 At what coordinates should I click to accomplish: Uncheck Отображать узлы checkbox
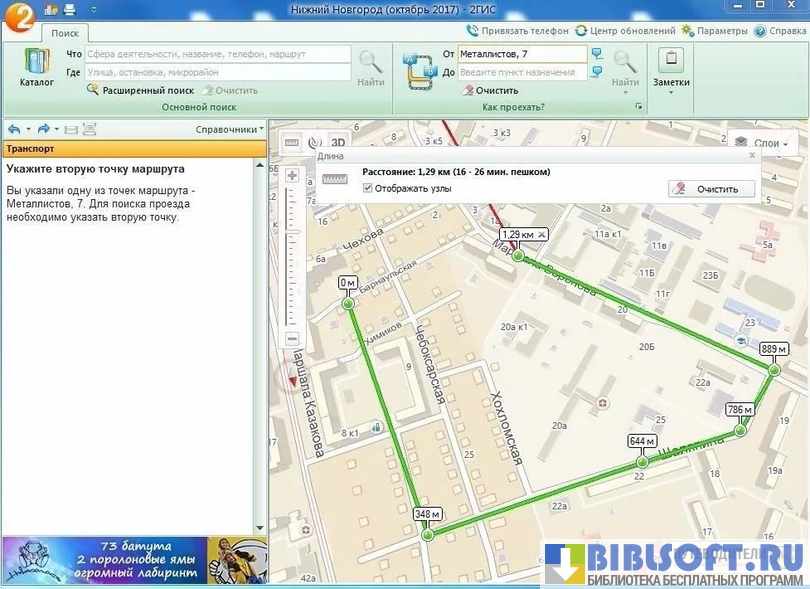coord(368,188)
